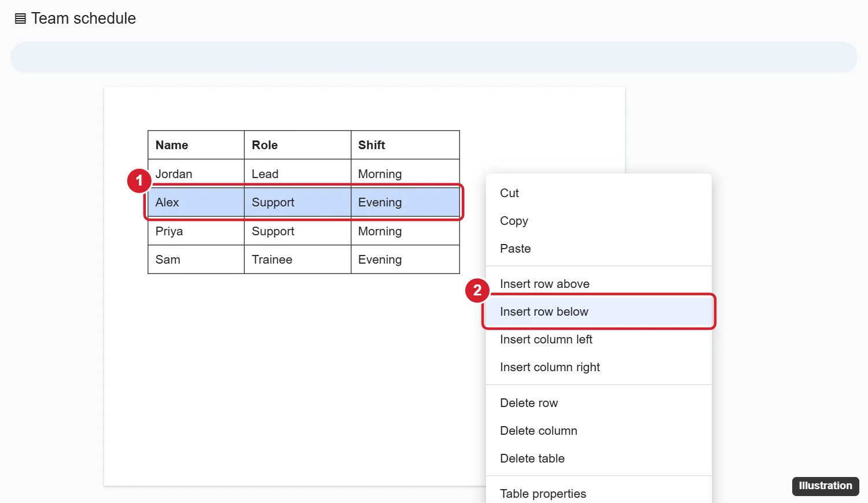The image size is (868, 503).
Task: Click the Shift header cell
Action: point(405,145)
